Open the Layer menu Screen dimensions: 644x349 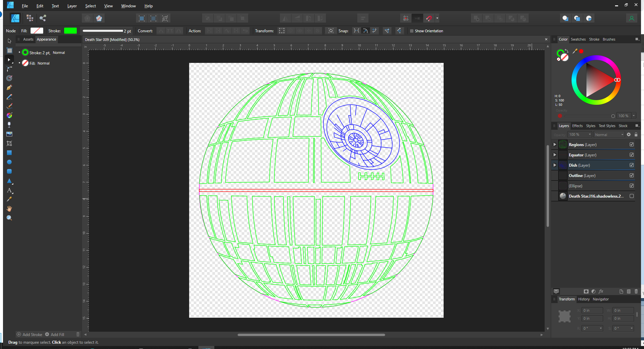click(72, 6)
